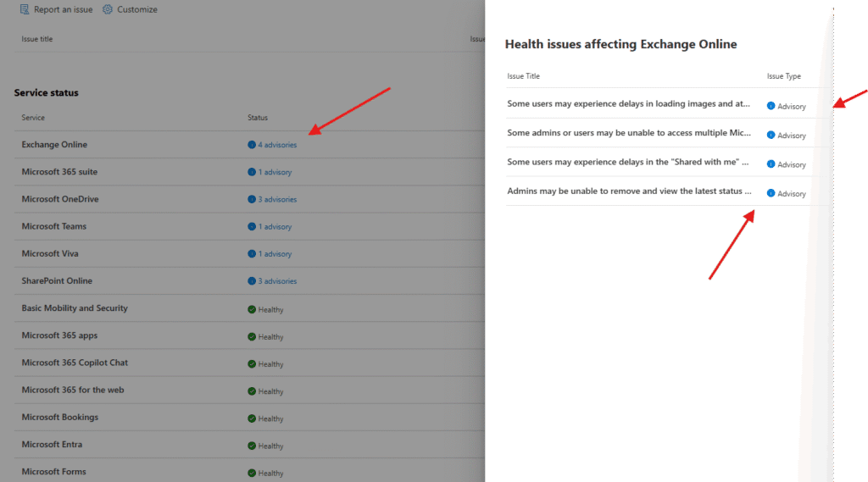Screen dimensions: 868x482
Task: Open 'delays in loading images' issue
Action: coord(628,104)
